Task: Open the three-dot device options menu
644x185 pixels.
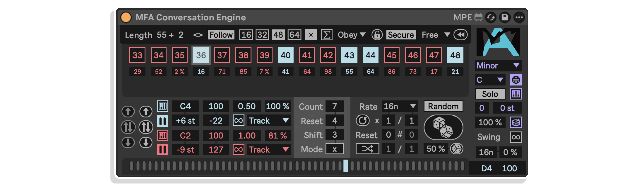Action: click(519, 17)
